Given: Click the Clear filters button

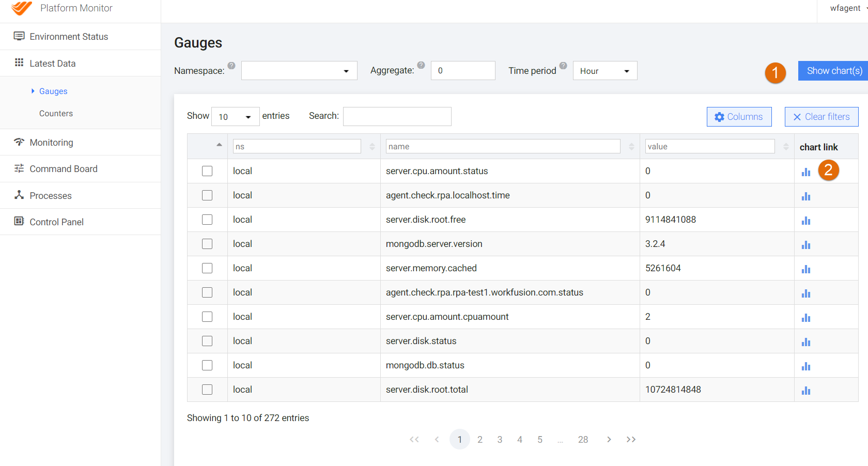Looking at the screenshot, I should click(x=822, y=117).
